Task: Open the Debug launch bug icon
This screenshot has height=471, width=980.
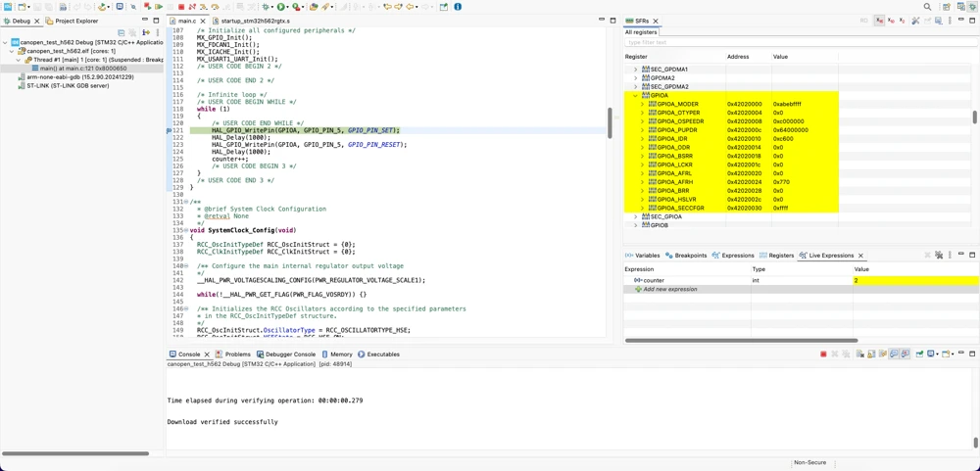Action: coord(266,7)
